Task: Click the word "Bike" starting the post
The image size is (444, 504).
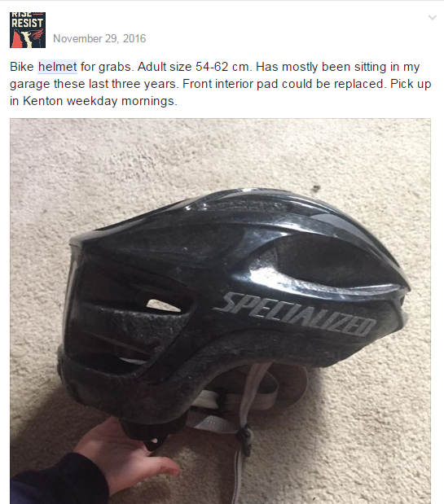Action: point(21,67)
